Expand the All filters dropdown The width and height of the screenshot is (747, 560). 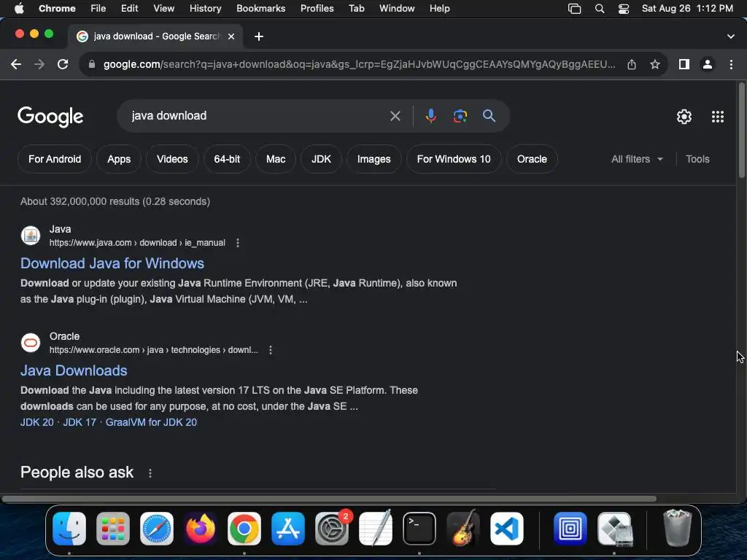click(637, 159)
